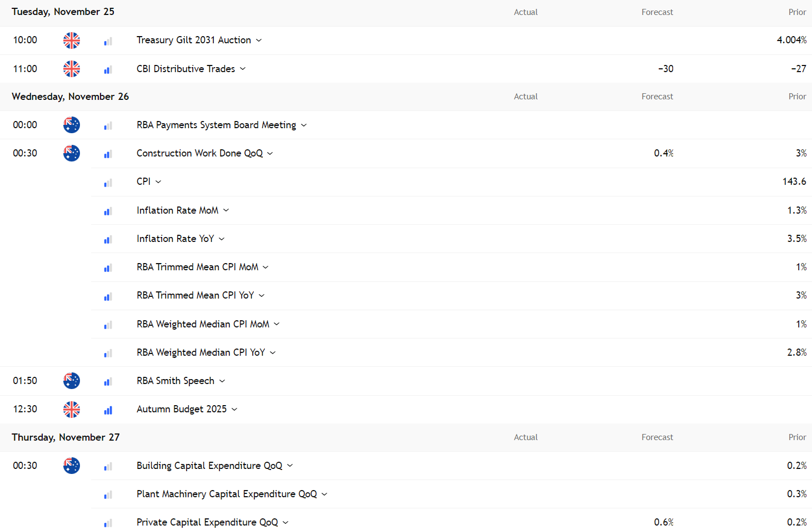Image resolution: width=812 pixels, height=530 pixels.
Task: Expand Inflation Rate MoM chevron
Action: click(226, 210)
